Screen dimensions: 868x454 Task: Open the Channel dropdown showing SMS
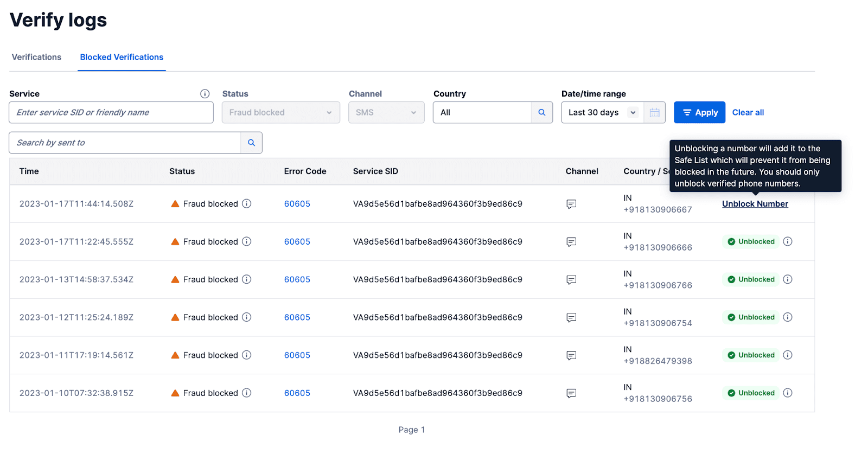[386, 113]
